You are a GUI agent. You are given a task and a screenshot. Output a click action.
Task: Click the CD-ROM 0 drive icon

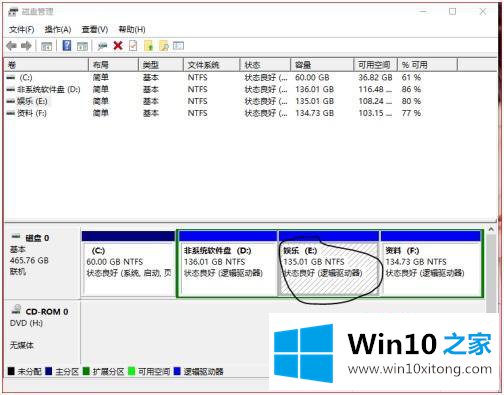coord(16,310)
